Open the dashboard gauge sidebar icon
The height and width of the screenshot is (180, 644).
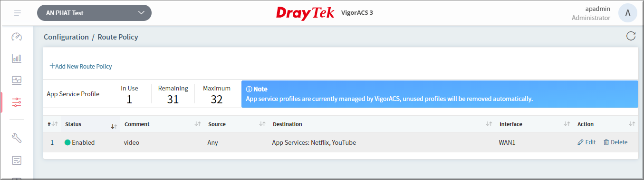[17, 37]
